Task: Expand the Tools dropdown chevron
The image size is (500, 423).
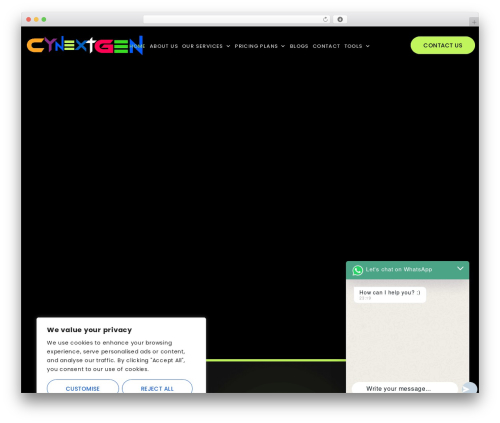Action: pos(367,46)
